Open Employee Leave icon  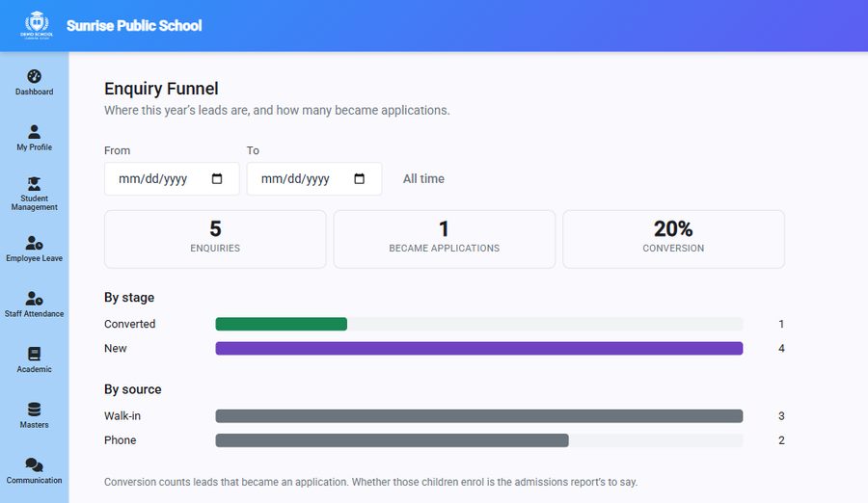35,243
